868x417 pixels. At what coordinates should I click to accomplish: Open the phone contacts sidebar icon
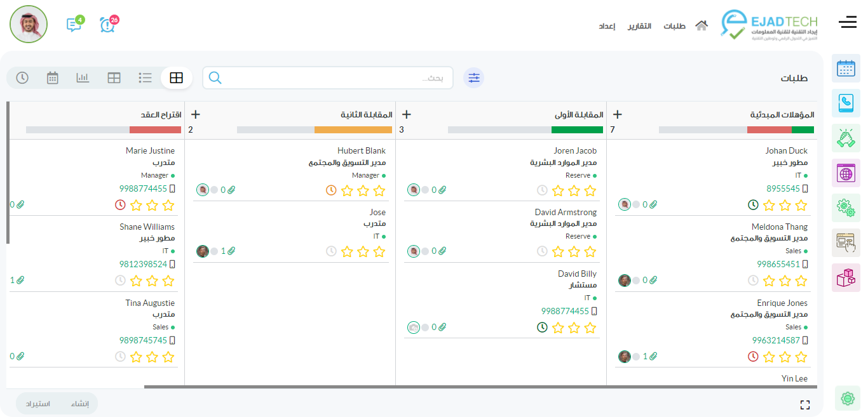tap(846, 103)
